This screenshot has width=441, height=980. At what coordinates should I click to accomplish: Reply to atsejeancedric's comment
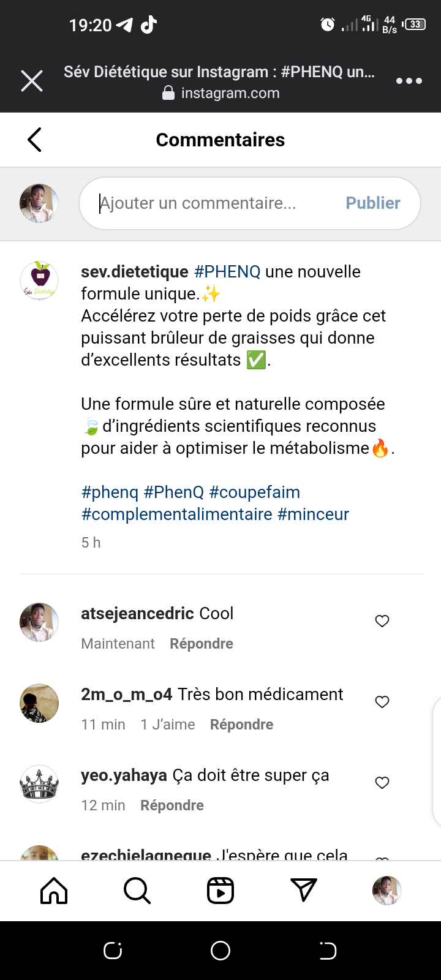pos(202,644)
